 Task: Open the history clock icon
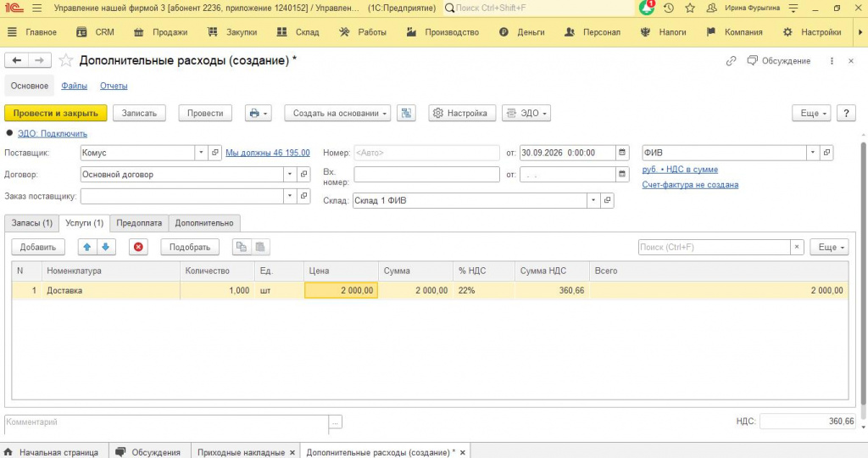669,8
